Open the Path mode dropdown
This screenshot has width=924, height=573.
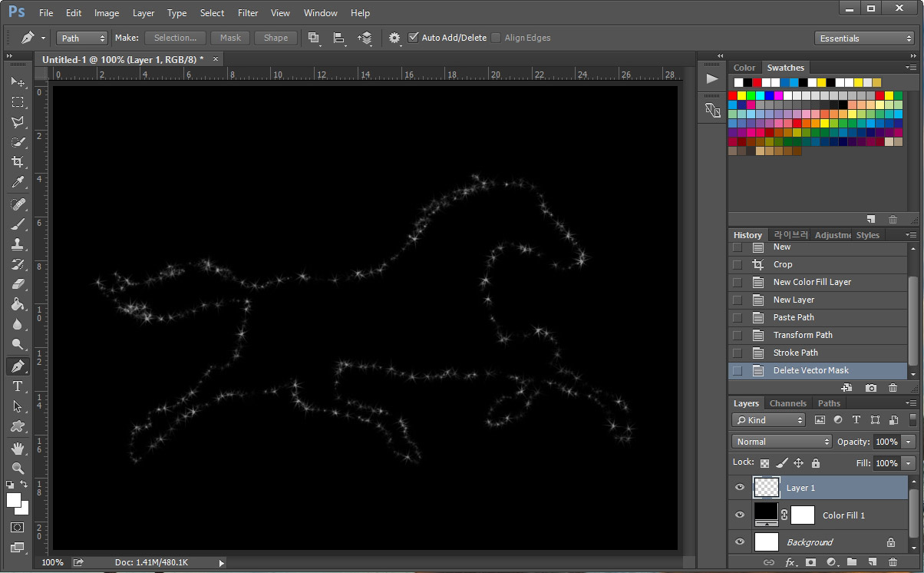pos(82,38)
